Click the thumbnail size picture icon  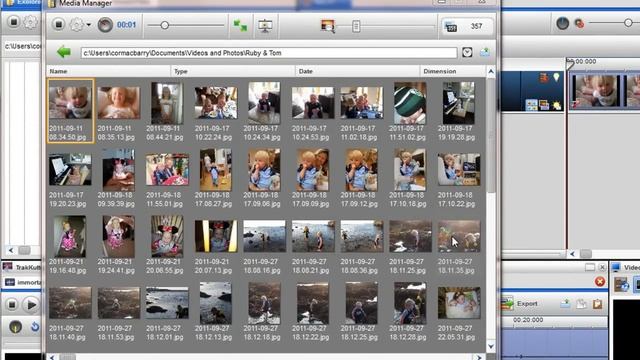(327, 26)
